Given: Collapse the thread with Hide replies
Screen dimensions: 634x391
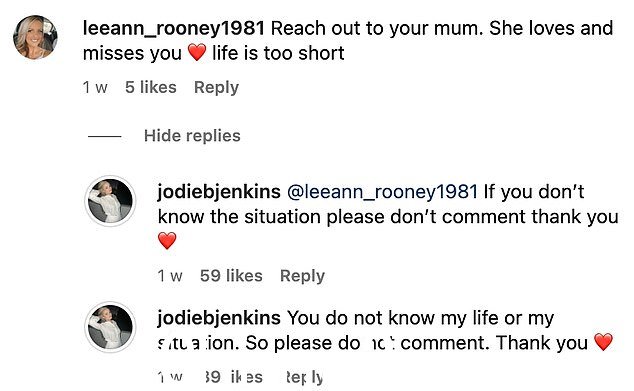Looking at the screenshot, I should tap(192, 136).
